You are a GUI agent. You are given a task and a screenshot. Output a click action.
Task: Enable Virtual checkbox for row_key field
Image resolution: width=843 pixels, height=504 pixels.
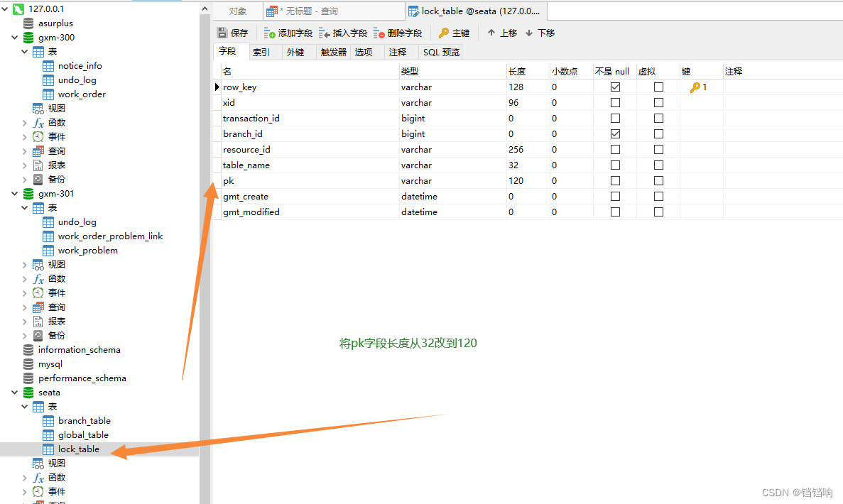[x=658, y=87]
